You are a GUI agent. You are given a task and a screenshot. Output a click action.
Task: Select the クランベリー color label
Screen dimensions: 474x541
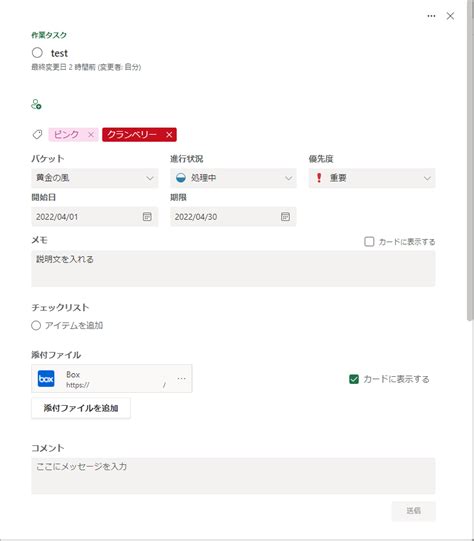(132, 135)
